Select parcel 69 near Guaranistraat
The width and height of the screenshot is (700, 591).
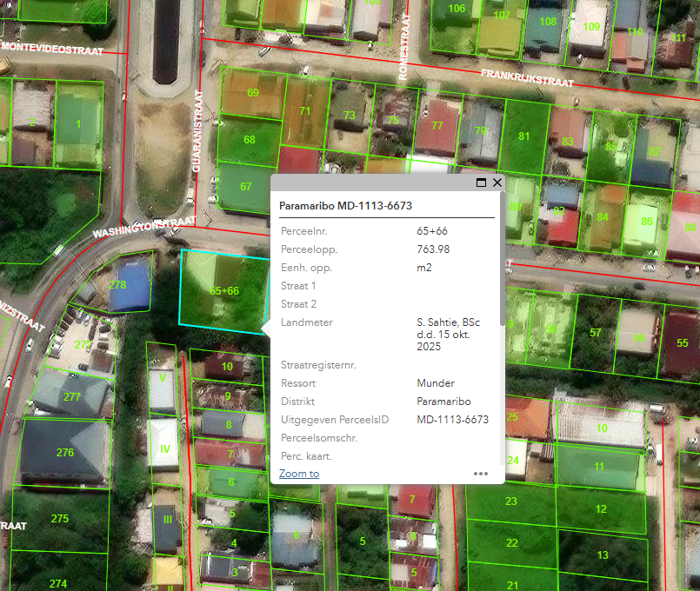[253, 92]
